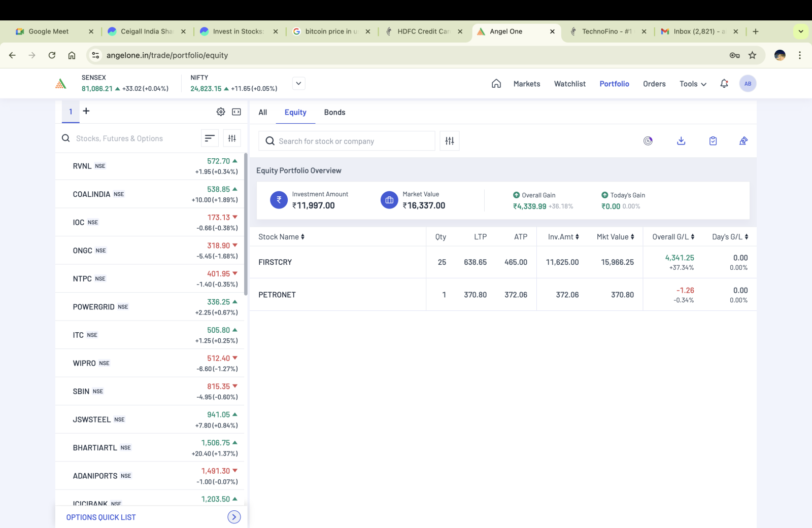Go to Markets page
Image resolution: width=812 pixels, height=528 pixels.
(527, 84)
